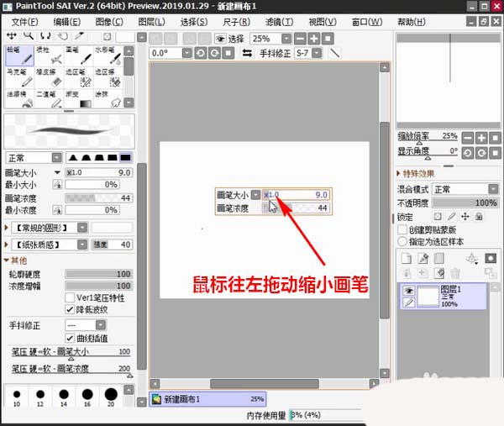This screenshot has width=504, height=426.
Task: Select the 涂抹 smudge tool
Action: (108, 98)
